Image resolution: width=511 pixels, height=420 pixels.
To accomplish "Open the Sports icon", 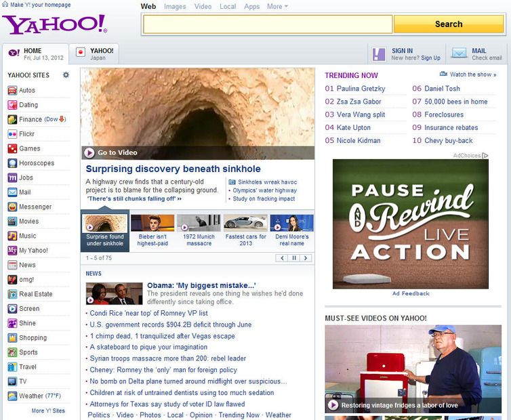I will (x=12, y=352).
